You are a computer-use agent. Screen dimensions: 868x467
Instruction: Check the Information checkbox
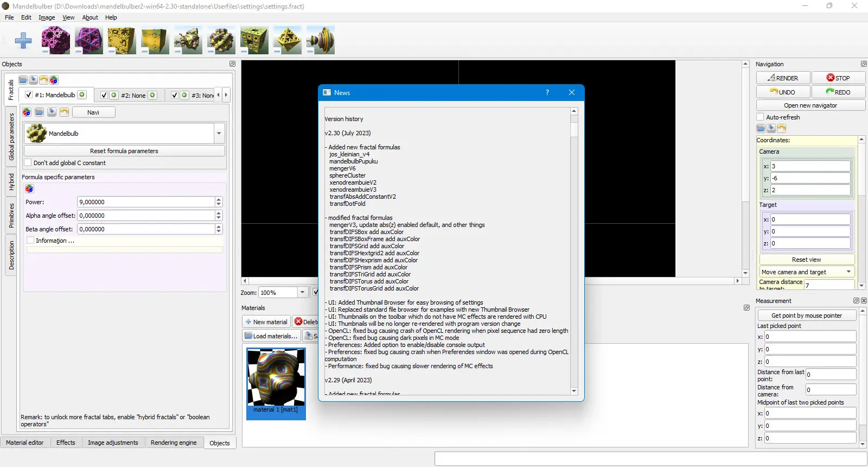click(30, 241)
